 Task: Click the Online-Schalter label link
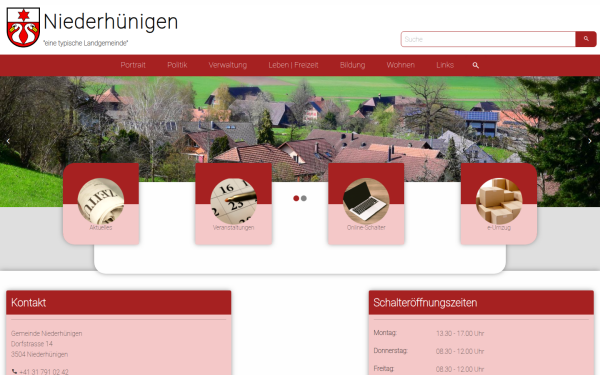point(366,227)
